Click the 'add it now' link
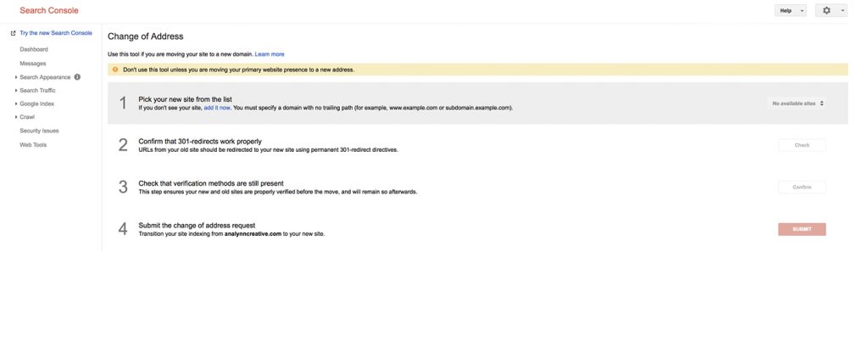The width and height of the screenshot is (868, 341). click(218, 109)
